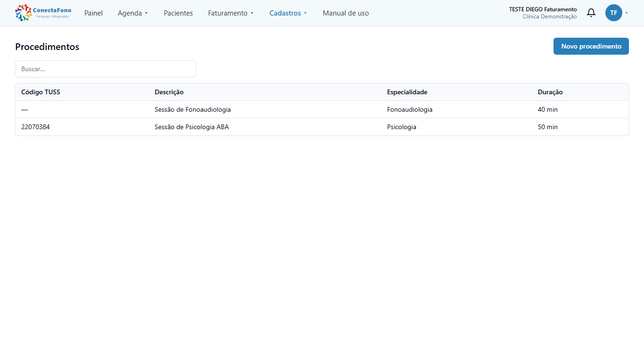Expand the Cadastros dropdown menu
Screen dimensions: 644x362
pos(288,13)
